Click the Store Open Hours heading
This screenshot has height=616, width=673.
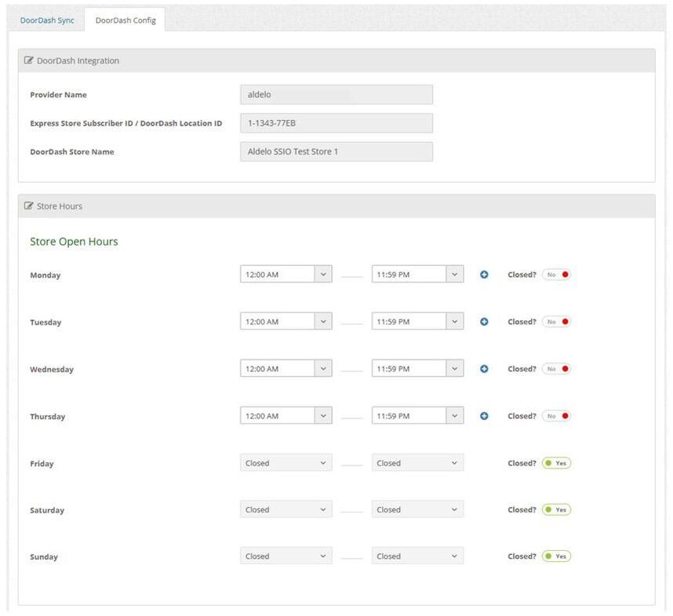pyautogui.click(x=74, y=242)
